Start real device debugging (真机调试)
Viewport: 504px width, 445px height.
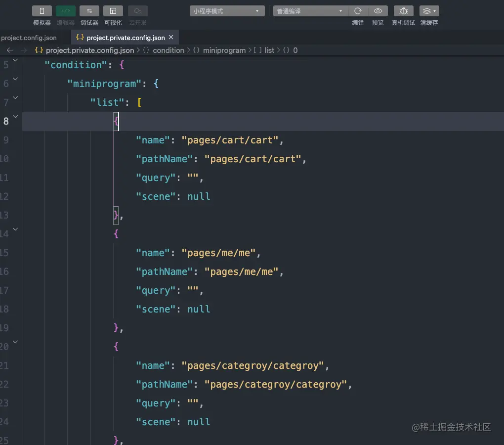point(403,11)
